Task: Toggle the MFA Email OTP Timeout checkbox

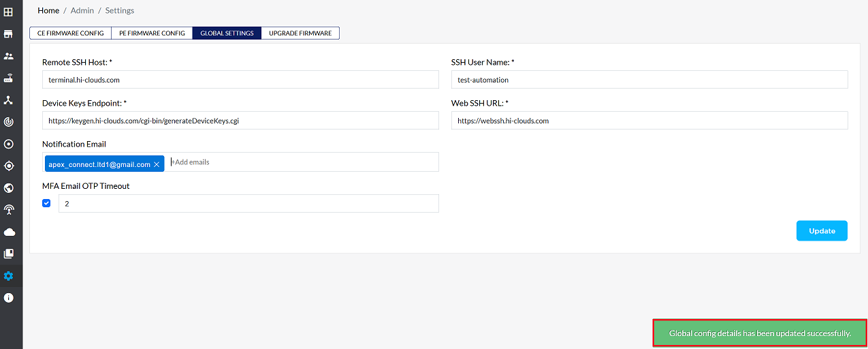Action: point(46,203)
